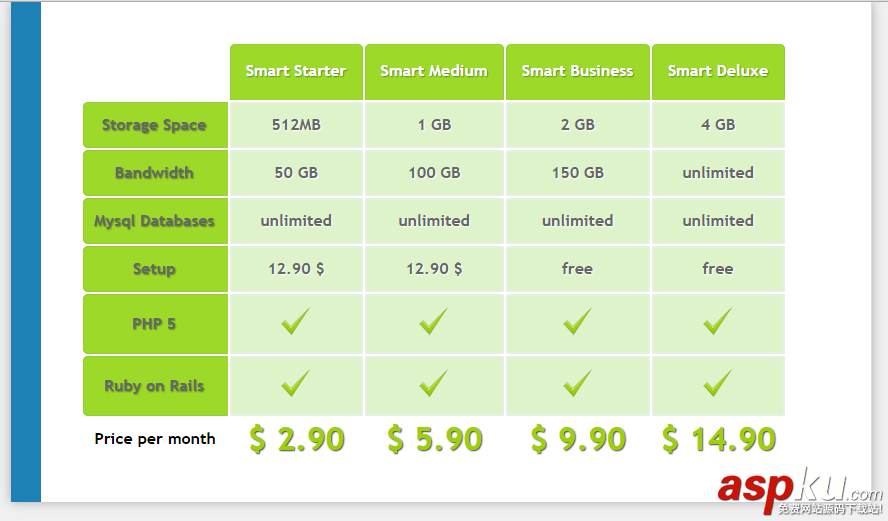Click the Bandwidth row label
Screen dimensions: 888x521
tap(155, 173)
